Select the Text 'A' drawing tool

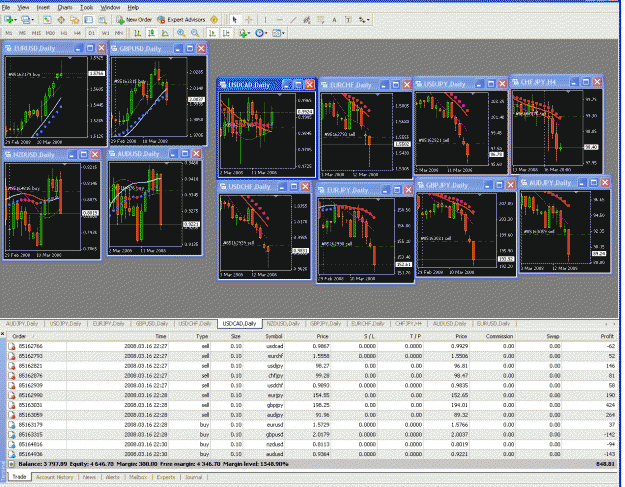pyautogui.click(x=334, y=20)
